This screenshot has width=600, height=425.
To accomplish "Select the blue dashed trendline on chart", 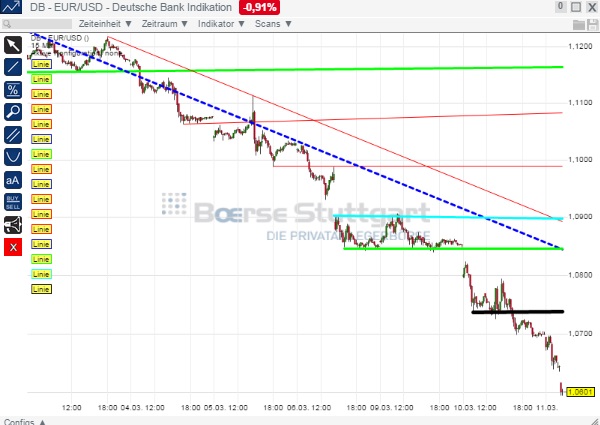I will click(x=298, y=143).
